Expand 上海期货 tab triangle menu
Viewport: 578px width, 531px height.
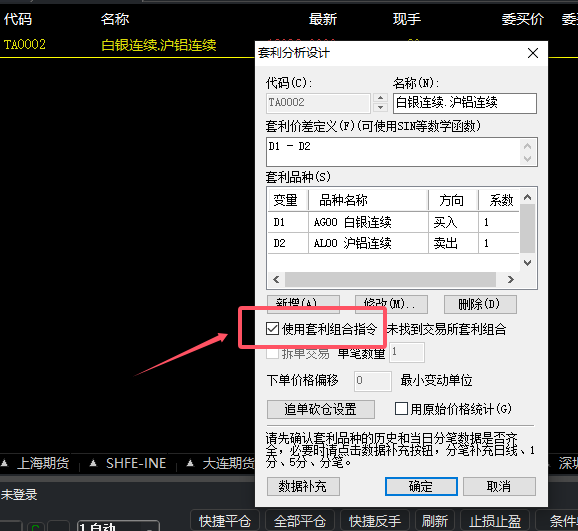coord(4,463)
